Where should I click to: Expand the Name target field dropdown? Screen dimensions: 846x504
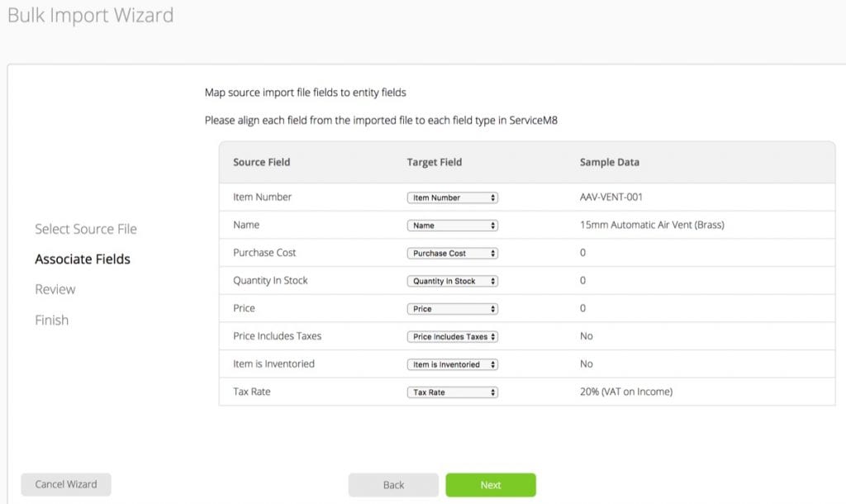pos(453,226)
